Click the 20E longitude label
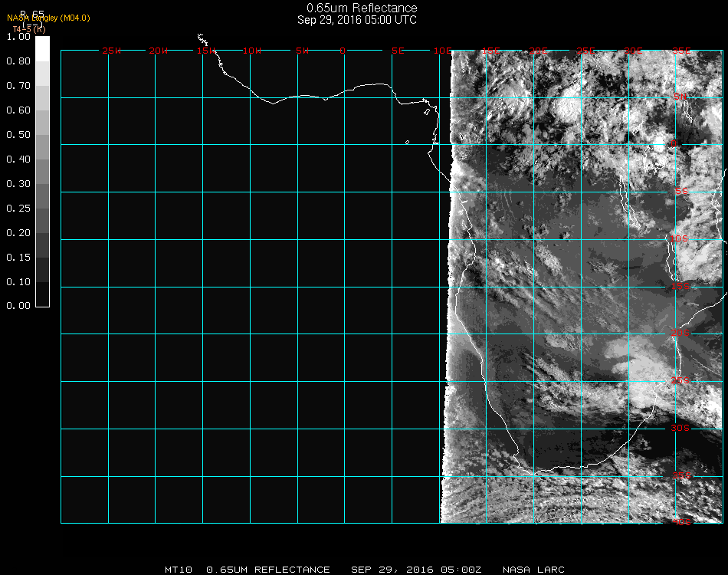This screenshot has width=728, height=575. coord(539,51)
